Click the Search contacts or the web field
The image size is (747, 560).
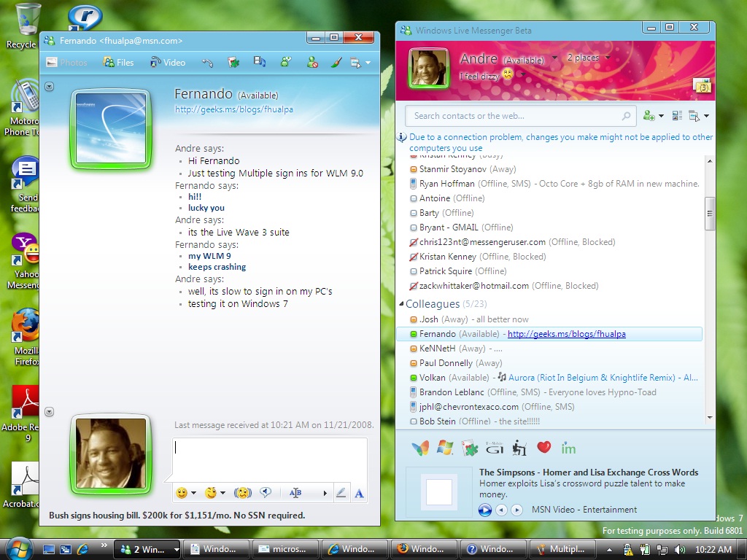[520, 116]
